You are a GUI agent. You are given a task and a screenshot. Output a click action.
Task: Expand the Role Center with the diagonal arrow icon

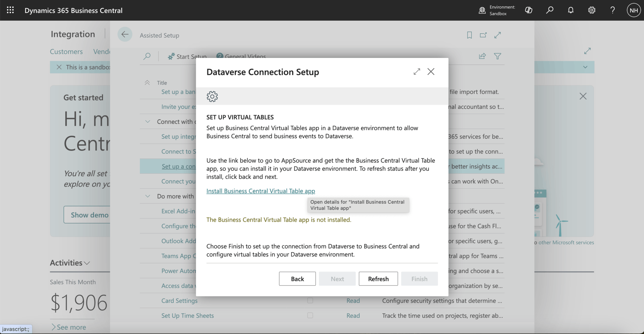588,51
